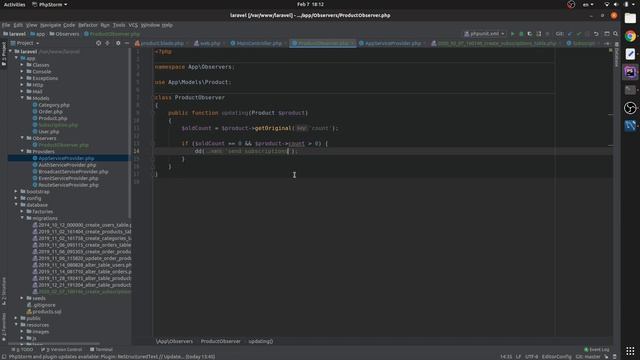
Task: Open the Files app in the dock
Action: pyautogui.click(x=630, y=18)
